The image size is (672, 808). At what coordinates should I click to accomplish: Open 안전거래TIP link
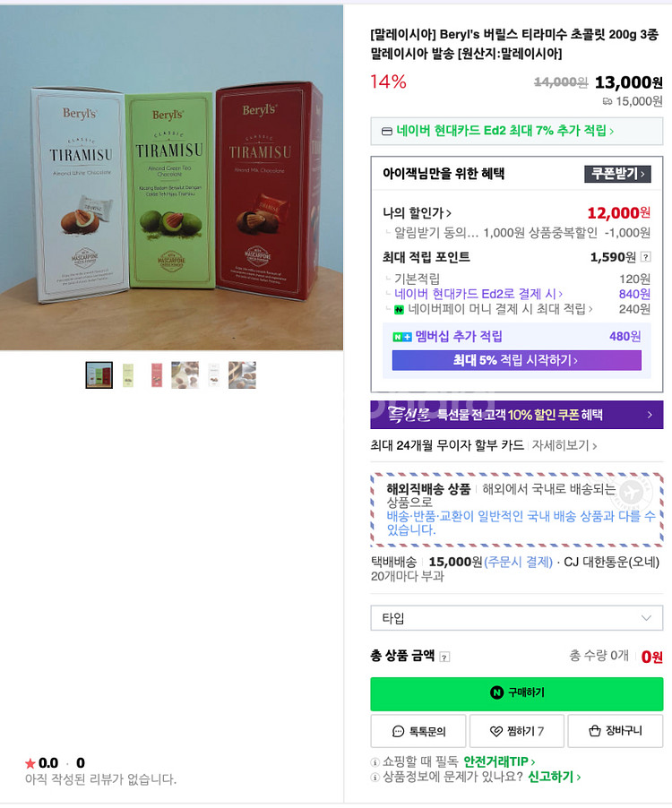point(499,761)
